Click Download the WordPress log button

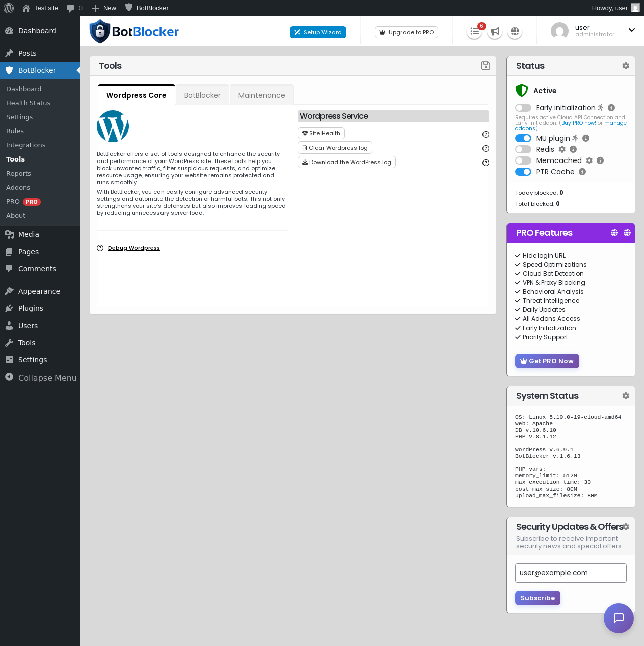(347, 162)
